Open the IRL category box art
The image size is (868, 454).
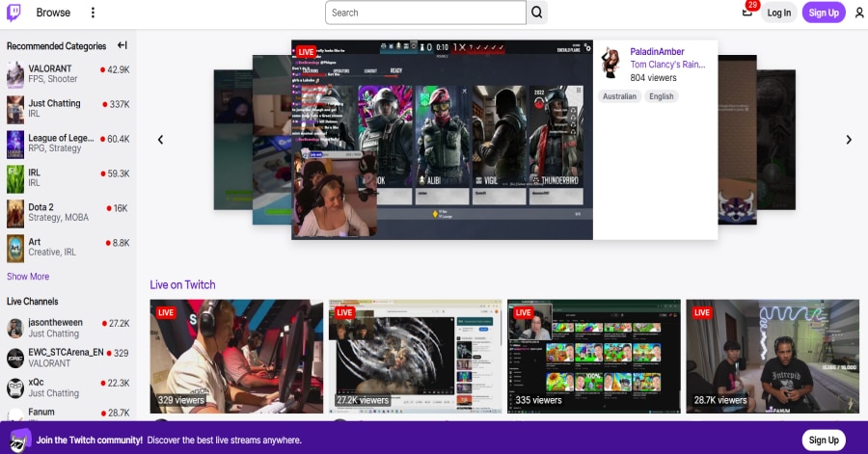click(x=14, y=178)
